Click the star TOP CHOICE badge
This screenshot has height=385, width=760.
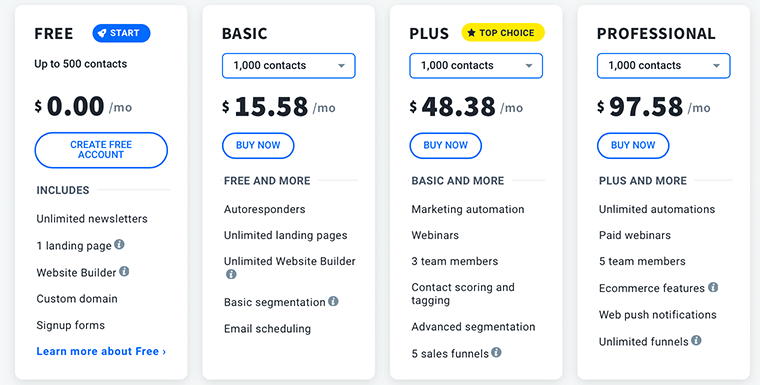tap(503, 33)
